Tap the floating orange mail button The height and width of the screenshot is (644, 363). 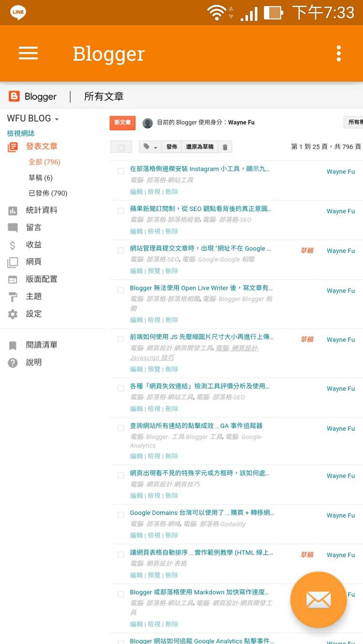coord(318,600)
